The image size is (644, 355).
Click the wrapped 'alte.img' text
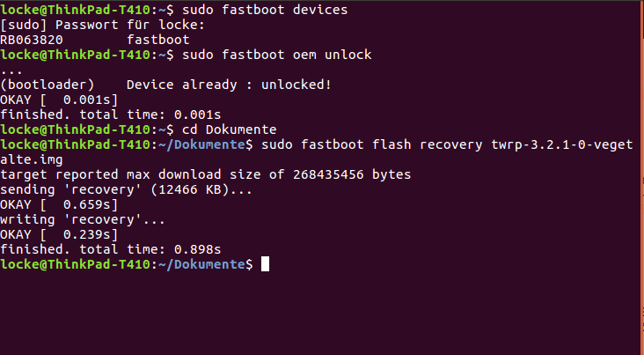(x=32, y=159)
